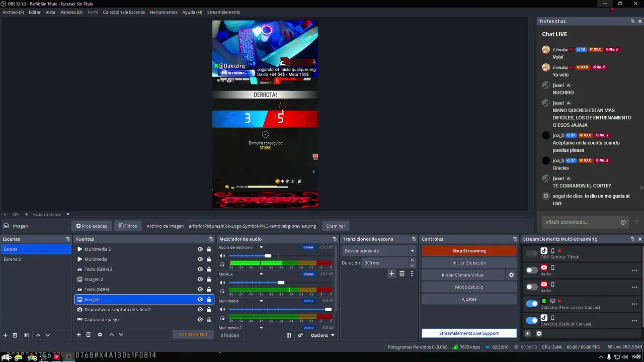Screen dimensions: 644x362
Task: Hide the Captura de juego source
Action: (200, 320)
